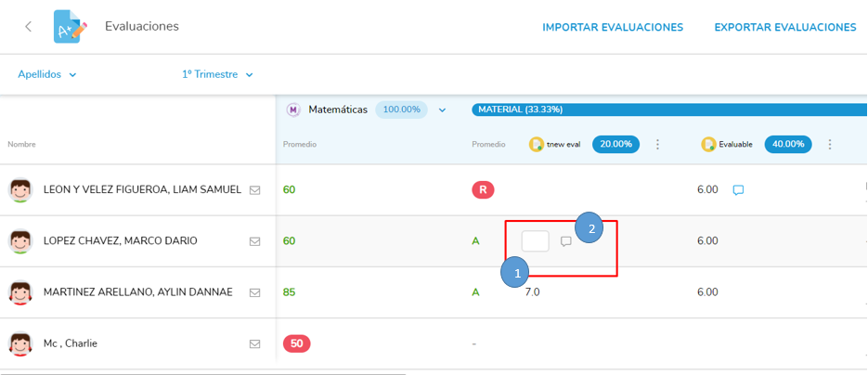The height and width of the screenshot is (375, 868).
Task: Open three-dot menu for Evaluable column
Action: 830,144
